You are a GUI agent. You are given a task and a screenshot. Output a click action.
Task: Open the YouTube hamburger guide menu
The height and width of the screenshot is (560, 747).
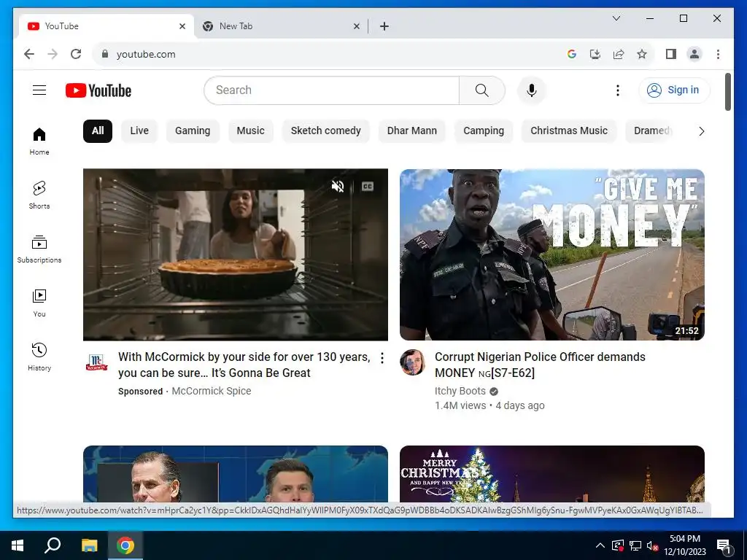pos(39,90)
